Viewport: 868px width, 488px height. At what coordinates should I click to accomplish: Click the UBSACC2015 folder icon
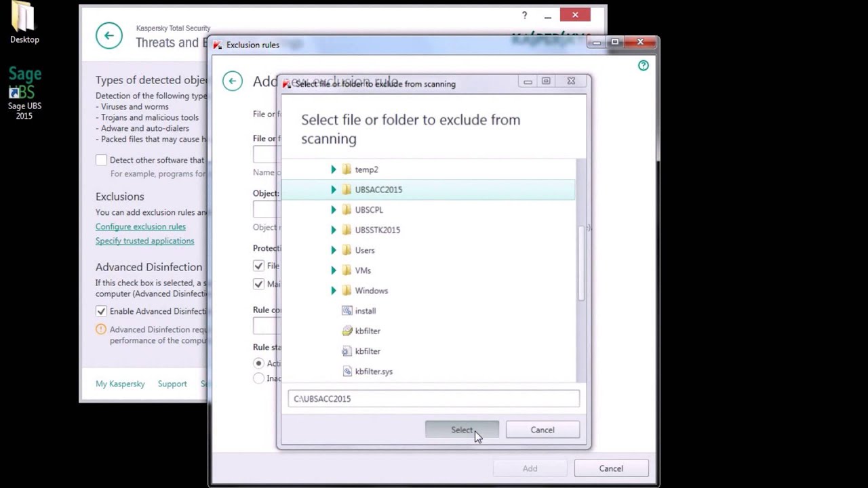(347, 190)
